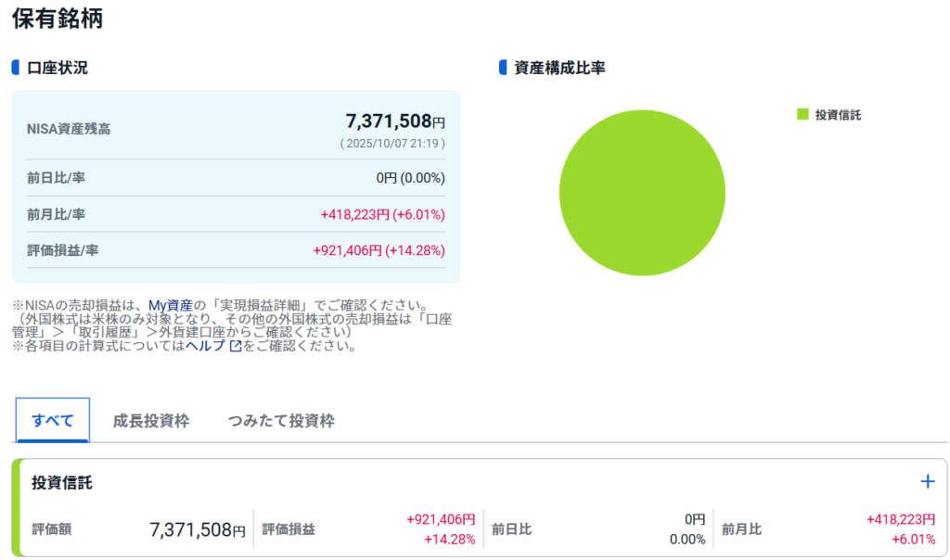Viewport: 950px width, 560px height.
Task: Select the つみたて投資枠 tab
Action: [x=281, y=420]
